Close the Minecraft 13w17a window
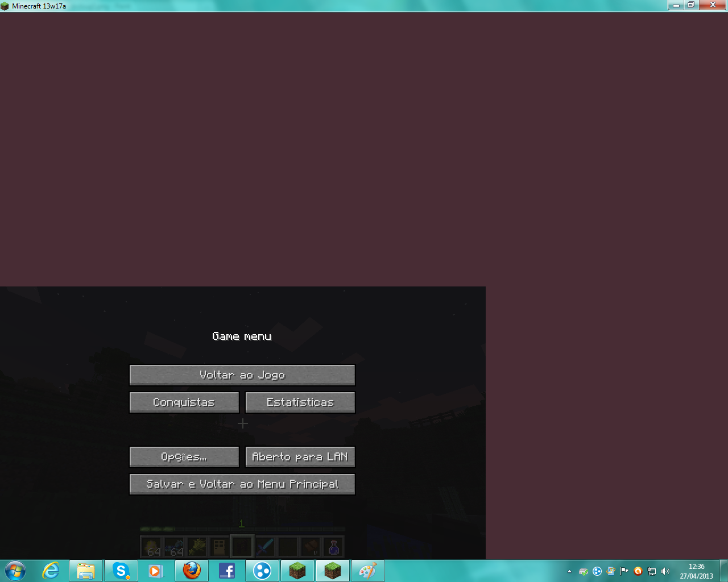 coord(713,5)
